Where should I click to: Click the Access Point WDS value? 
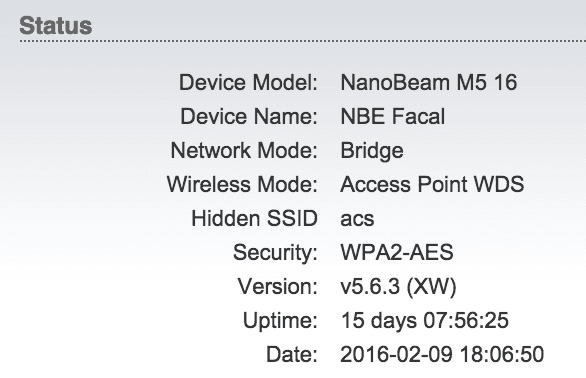click(432, 184)
